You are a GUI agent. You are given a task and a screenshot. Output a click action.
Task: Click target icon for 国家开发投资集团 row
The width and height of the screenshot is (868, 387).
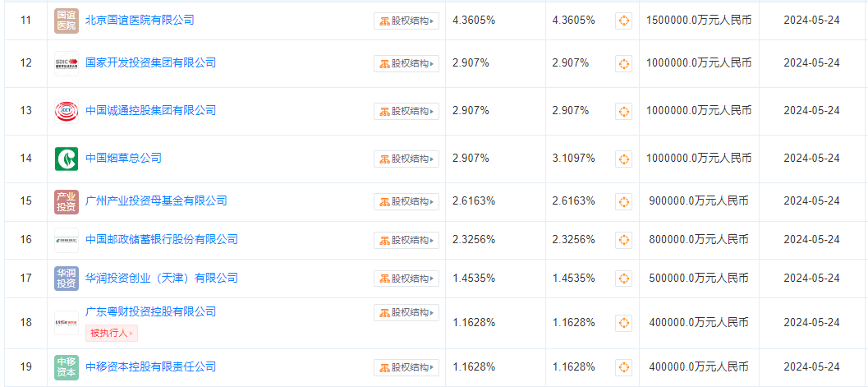623,63
